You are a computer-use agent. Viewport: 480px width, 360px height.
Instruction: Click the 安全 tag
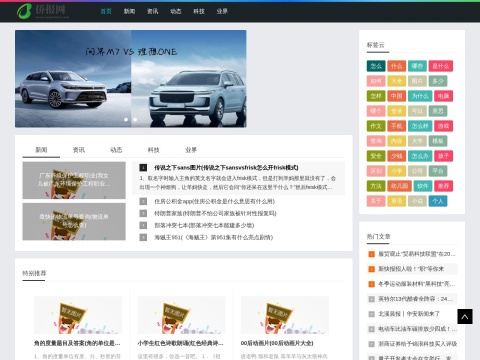[x=376, y=156]
